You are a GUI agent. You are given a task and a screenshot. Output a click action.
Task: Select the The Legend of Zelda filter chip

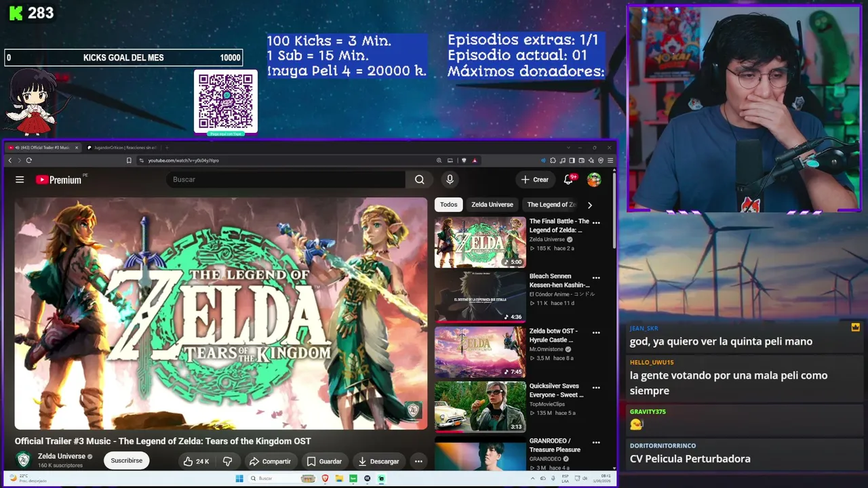tap(551, 205)
